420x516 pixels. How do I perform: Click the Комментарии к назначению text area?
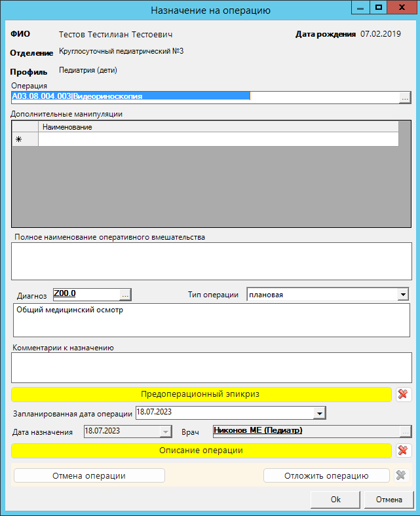[211, 367]
